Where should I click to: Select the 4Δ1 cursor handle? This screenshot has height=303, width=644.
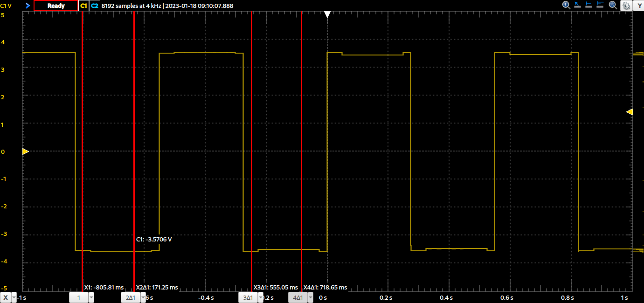tap(298, 298)
